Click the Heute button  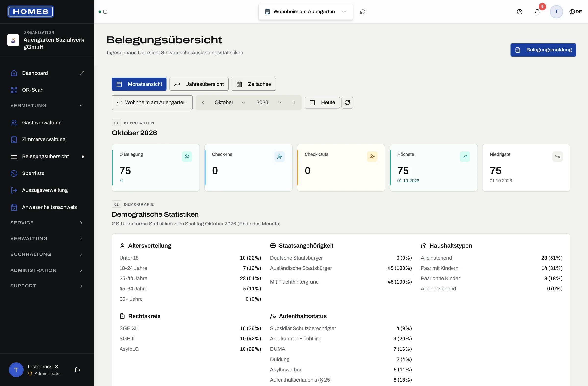[322, 102]
